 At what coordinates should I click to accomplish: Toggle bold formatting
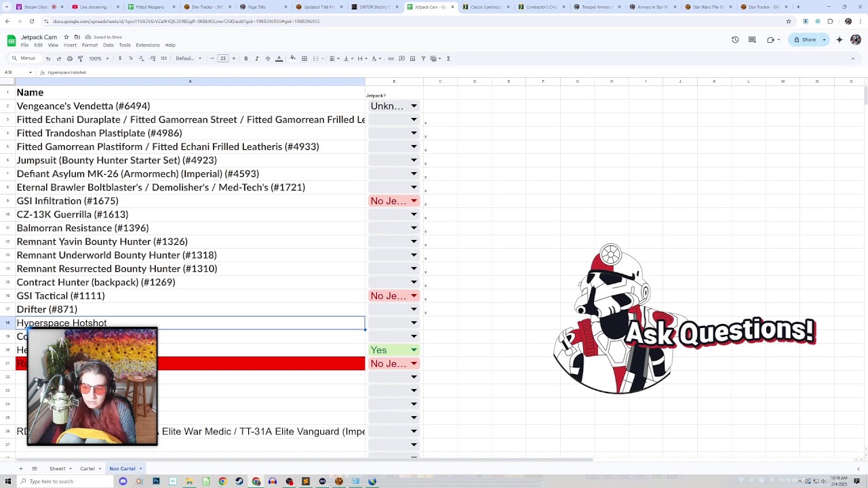point(245,58)
